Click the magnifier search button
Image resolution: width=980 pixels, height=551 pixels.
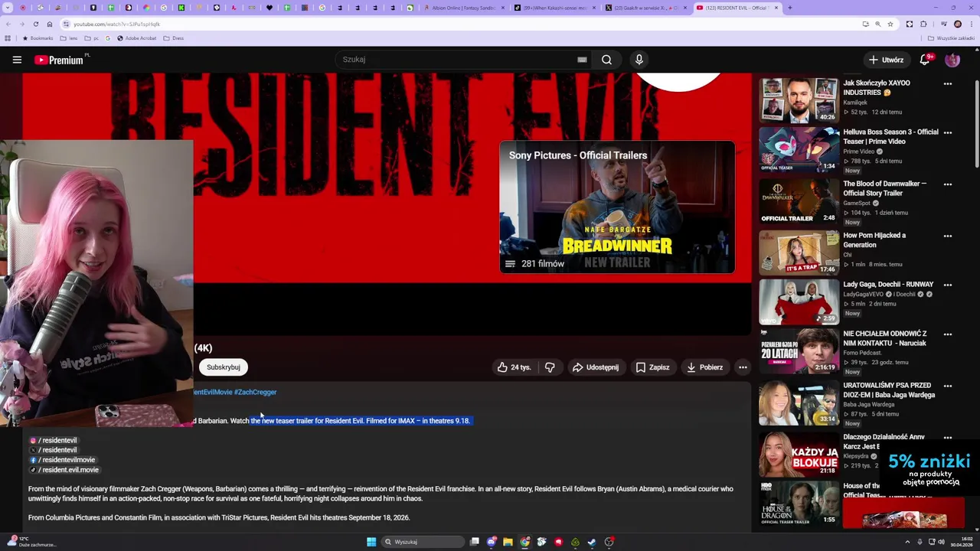click(x=606, y=60)
